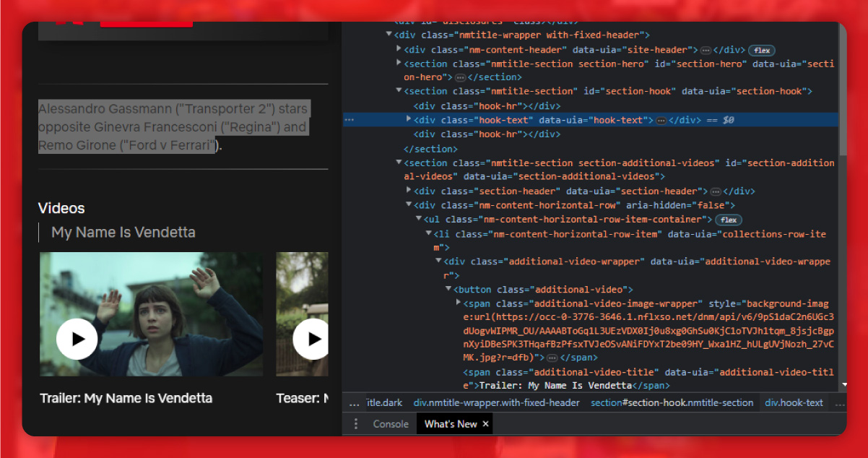Click the flex badge beside the ul row-item-container
This screenshot has width=868, height=458.
(729, 220)
